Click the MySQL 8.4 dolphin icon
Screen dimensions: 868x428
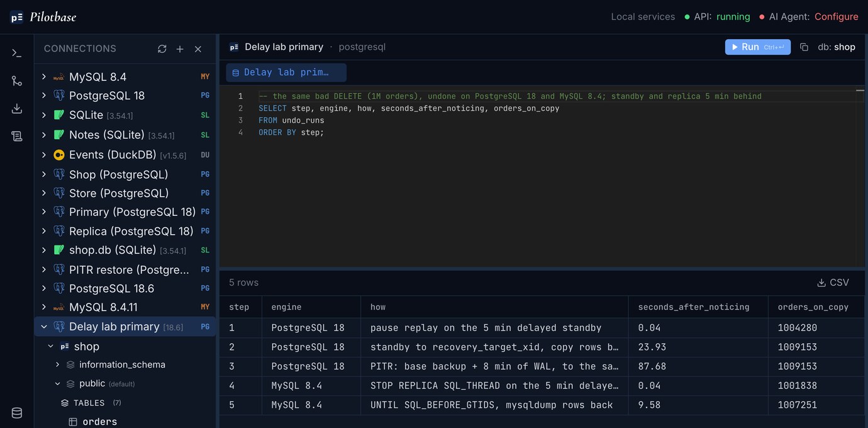(59, 77)
